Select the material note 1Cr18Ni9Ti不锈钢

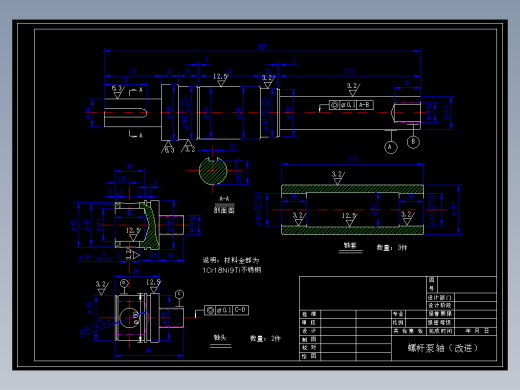tap(232, 270)
